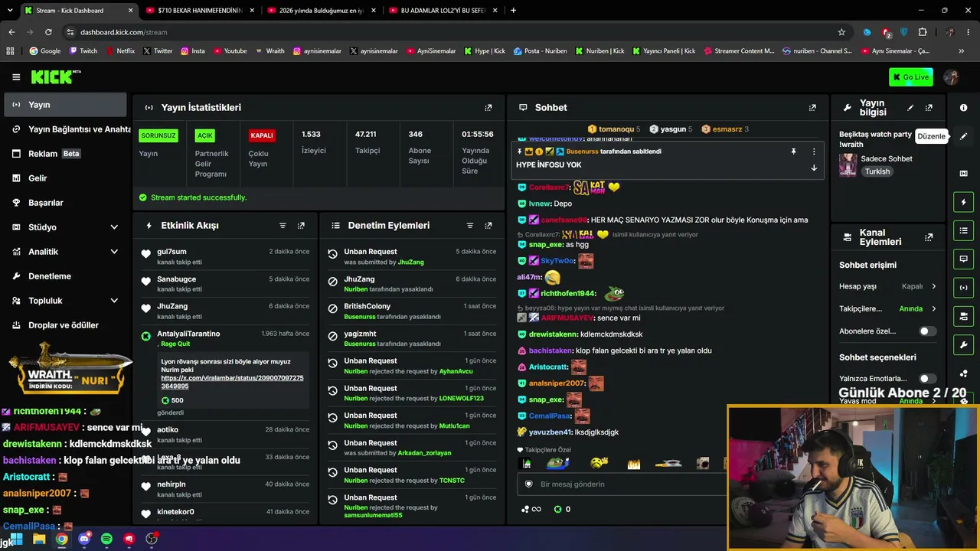Switch to the BU ADAMLAR LOL2'Yİ tab

tap(443, 11)
